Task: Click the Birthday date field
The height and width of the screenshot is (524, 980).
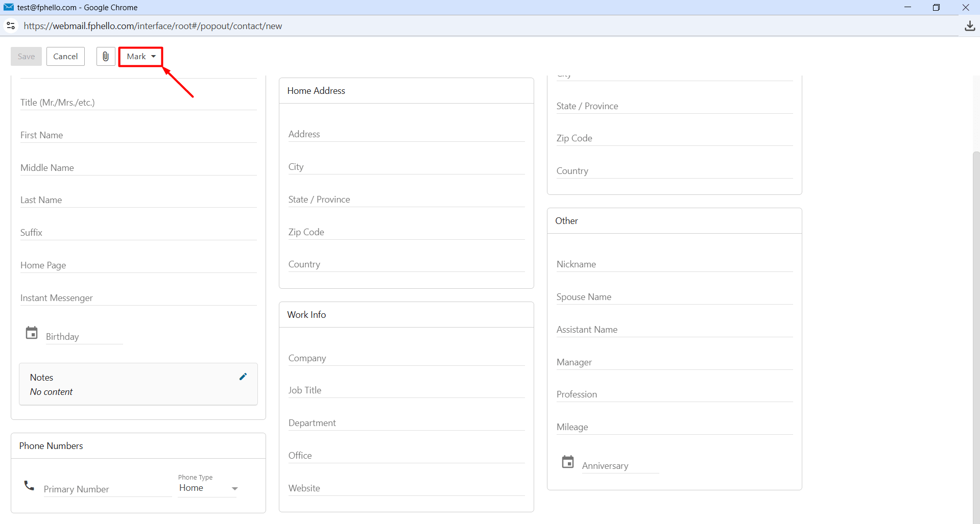Action: [84, 337]
